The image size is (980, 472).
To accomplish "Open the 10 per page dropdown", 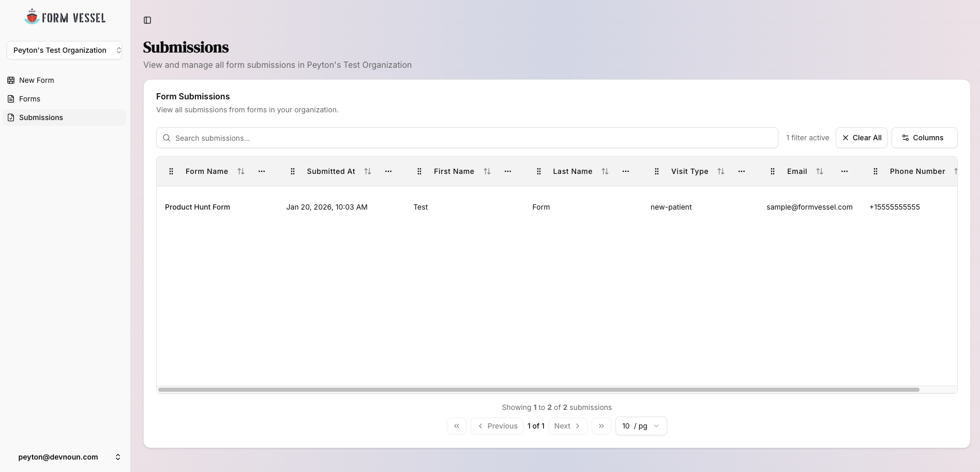I will click(x=641, y=426).
